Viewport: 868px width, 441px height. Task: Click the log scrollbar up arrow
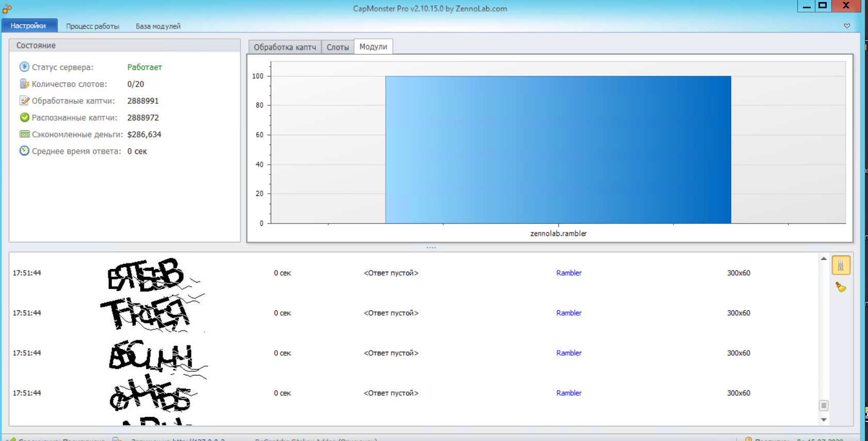point(824,259)
